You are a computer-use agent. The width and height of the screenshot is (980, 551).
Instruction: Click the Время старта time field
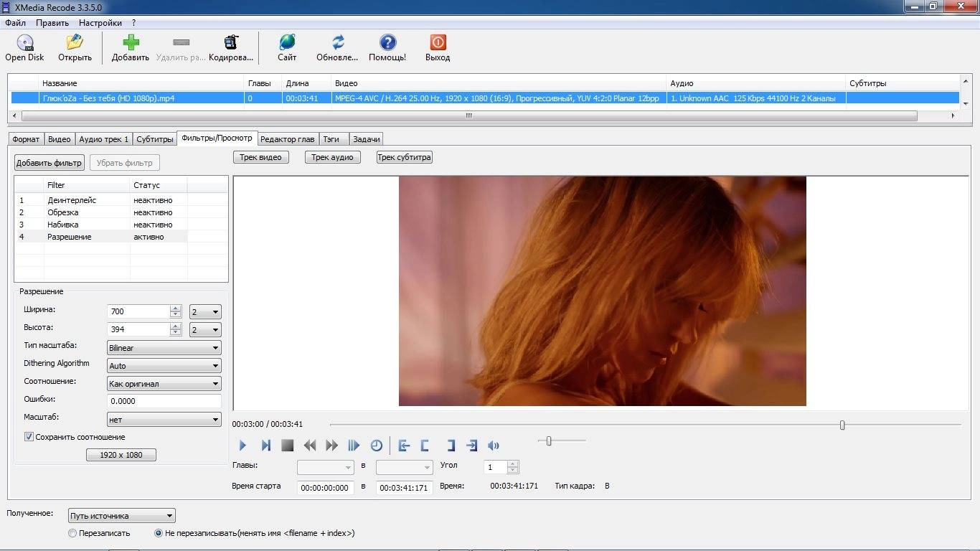[326, 488]
